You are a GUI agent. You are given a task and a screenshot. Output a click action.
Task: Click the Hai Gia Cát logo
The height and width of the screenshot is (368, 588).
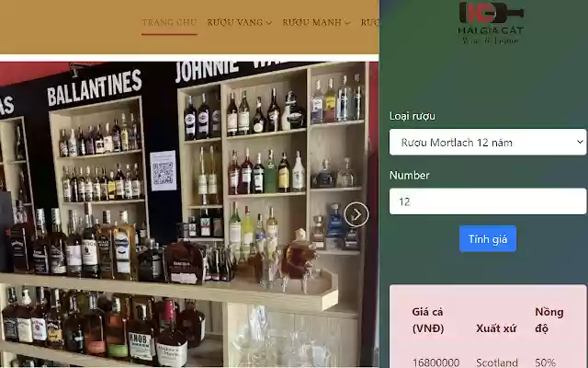tap(491, 23)
